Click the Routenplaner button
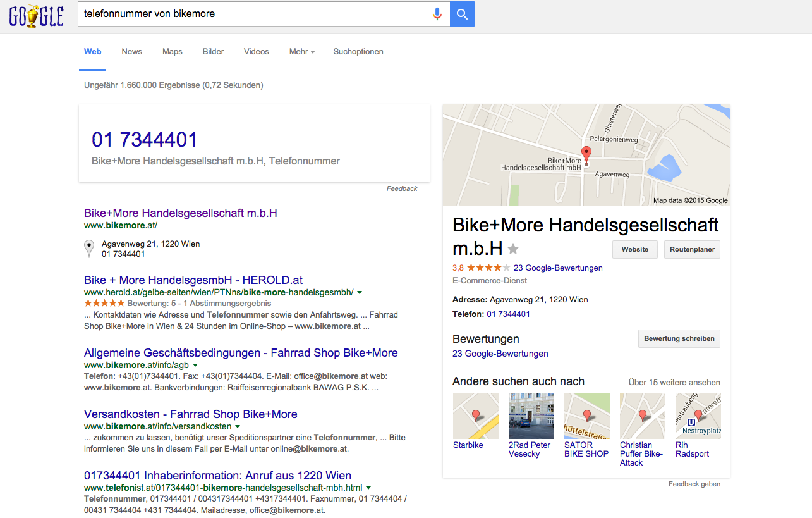The height and width of the screenshot is (518, 812). tap(692, 249)
